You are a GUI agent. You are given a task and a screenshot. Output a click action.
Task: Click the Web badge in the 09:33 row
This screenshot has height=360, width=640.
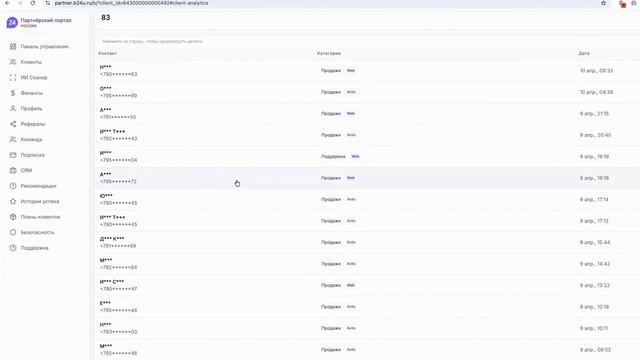click(351, 71)
